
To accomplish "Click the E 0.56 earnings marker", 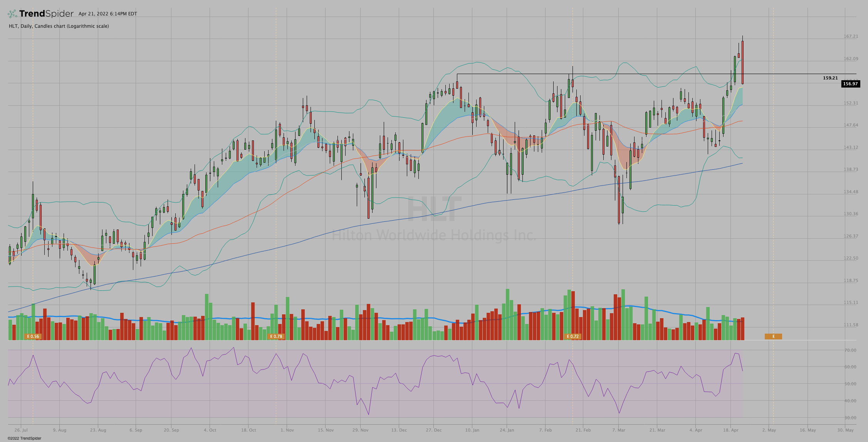I will pyautogui.click(x=33, y=336).
